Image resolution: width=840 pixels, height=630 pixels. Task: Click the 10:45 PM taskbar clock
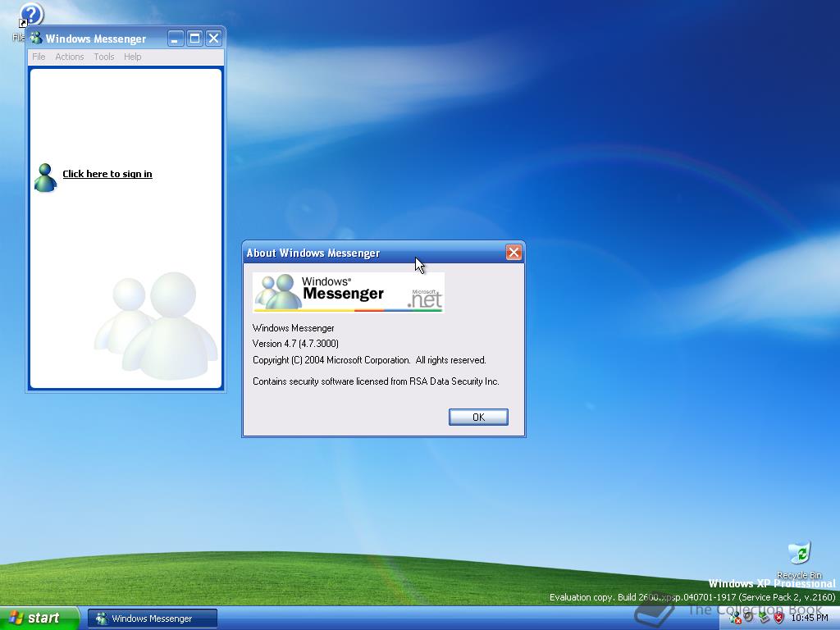[810, 619]
